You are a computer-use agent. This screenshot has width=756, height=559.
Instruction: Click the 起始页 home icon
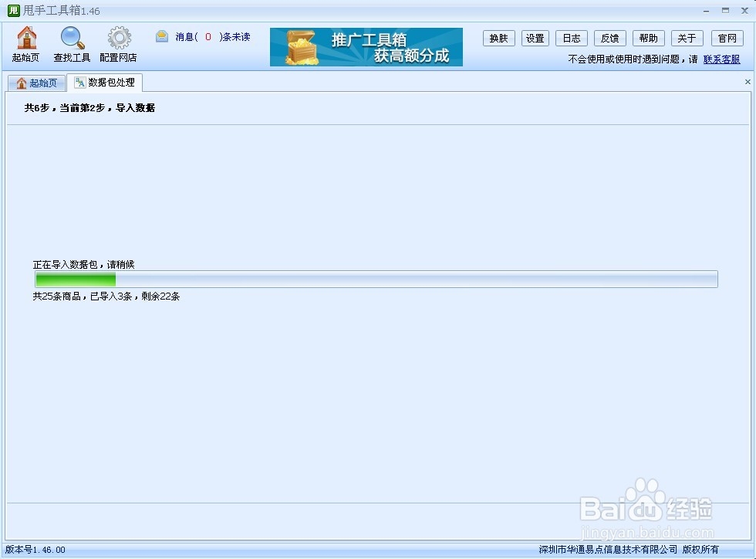click(x=26, y=36)
